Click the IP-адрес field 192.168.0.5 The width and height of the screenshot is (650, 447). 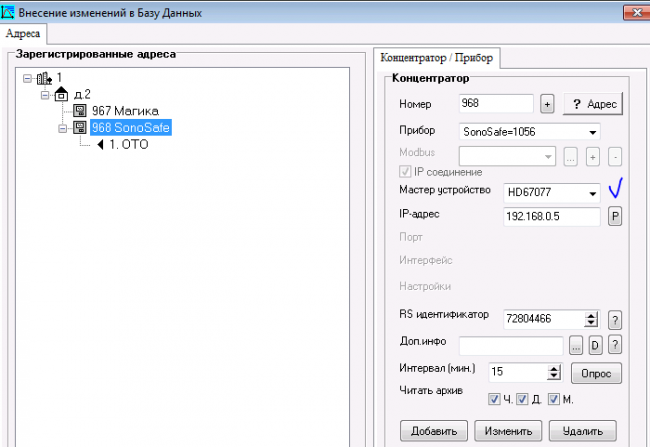pos(551,216)
